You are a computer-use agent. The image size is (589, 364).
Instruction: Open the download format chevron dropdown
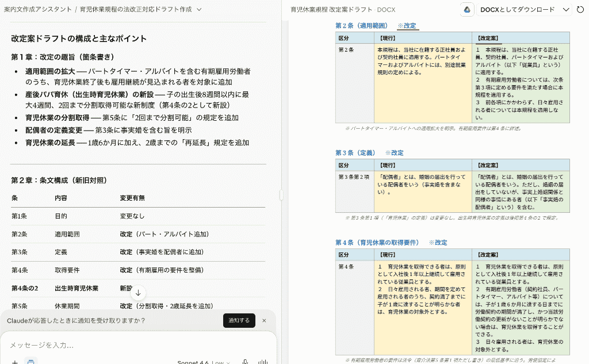coord(566,10)
